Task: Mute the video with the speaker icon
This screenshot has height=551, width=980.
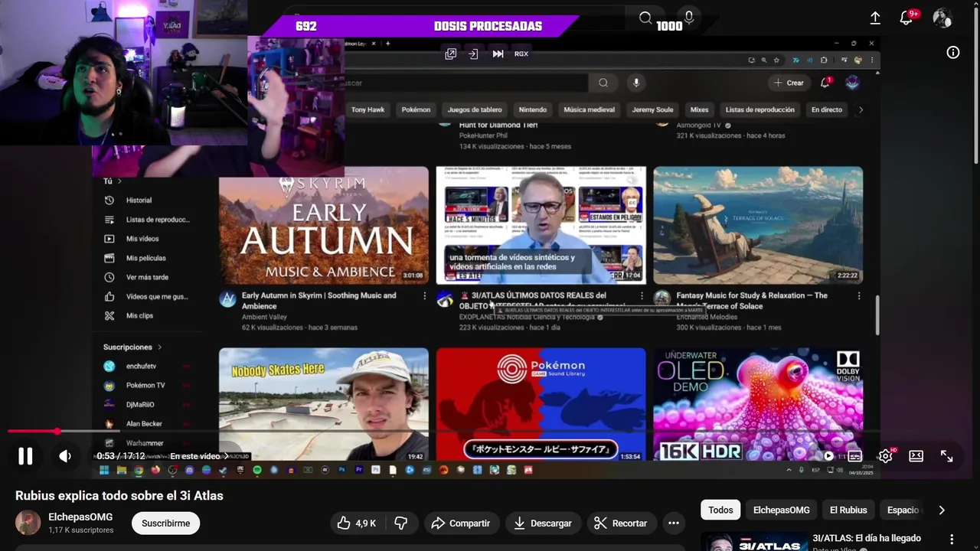Action: click(x=65, y=456)
